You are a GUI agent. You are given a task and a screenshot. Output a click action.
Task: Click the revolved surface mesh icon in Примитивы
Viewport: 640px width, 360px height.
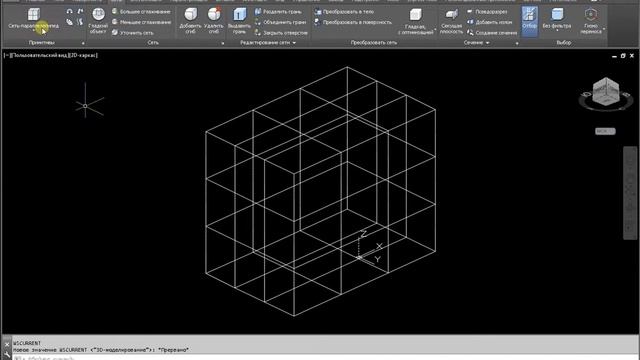tap(70, 11)
